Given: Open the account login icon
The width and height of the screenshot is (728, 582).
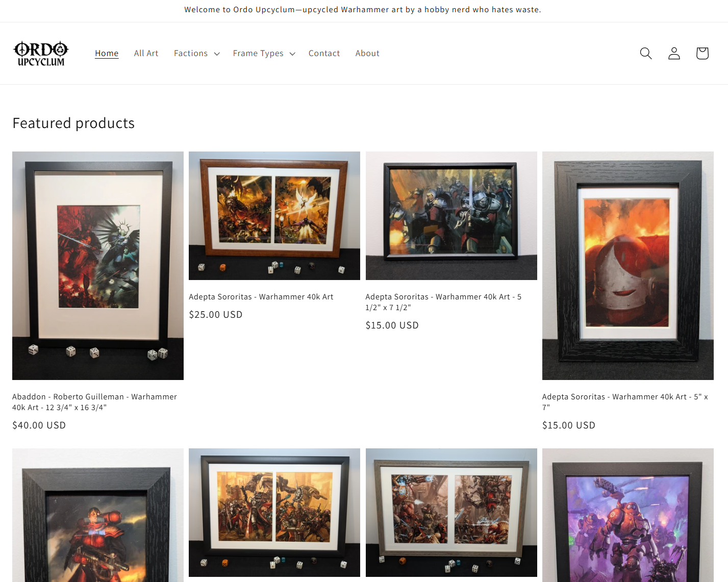Looking at the screenshot, I should pos(674,53).
